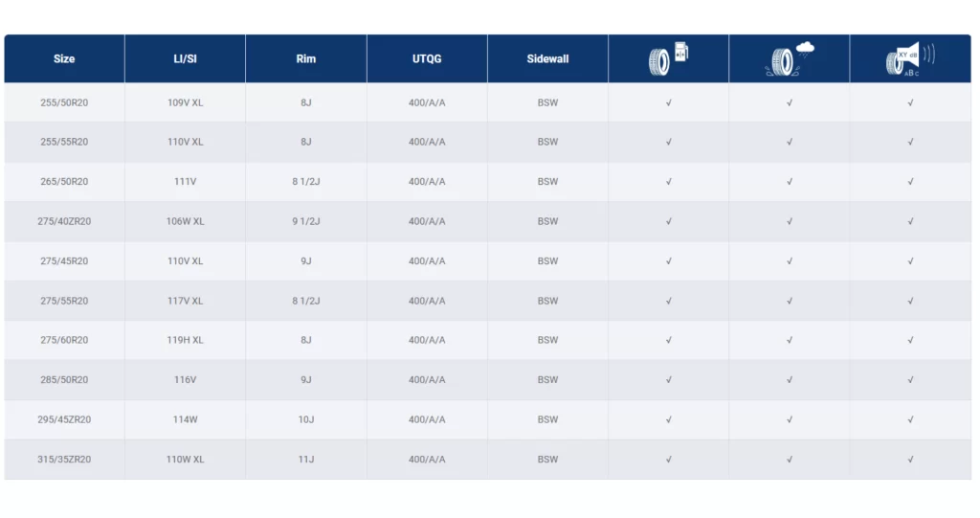Select the 255/55R20 size cell

coord(64,142)
